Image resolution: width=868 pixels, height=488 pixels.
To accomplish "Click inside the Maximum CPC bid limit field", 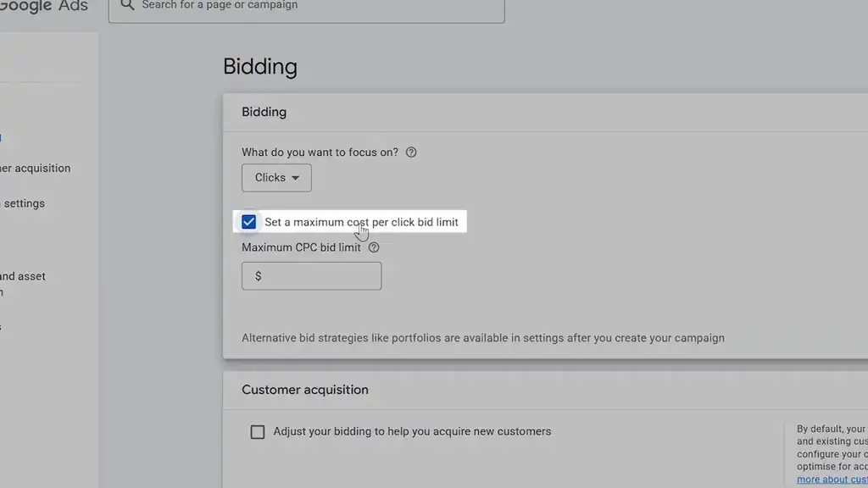I will (x=311, y=275).
